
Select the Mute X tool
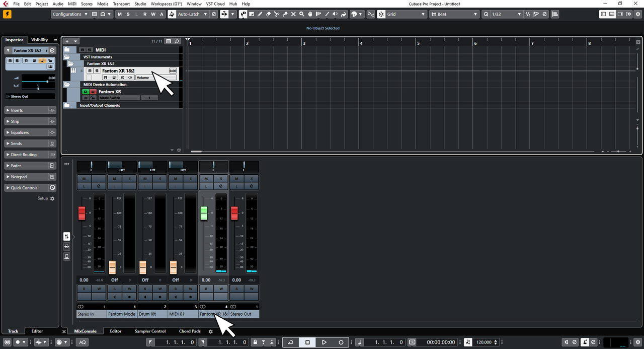point(293,14)
